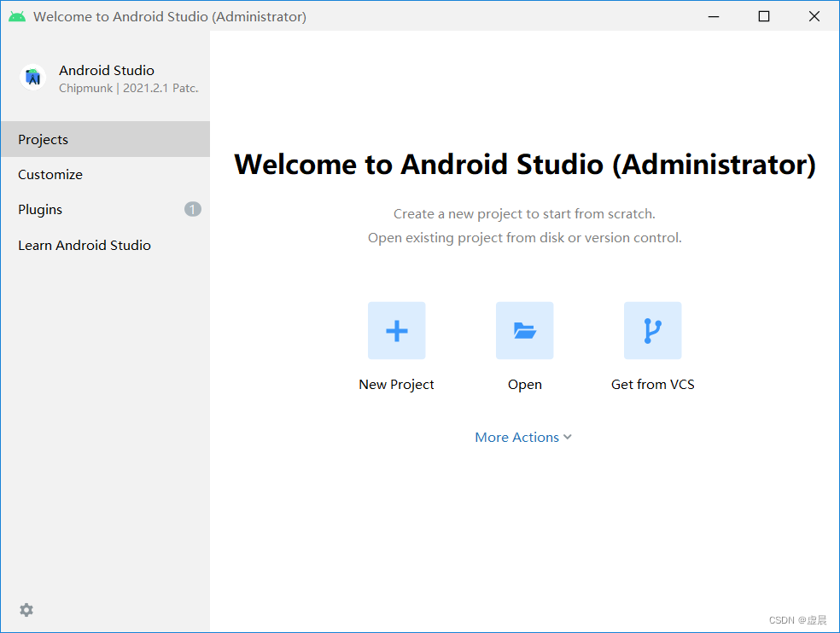Open the settings gear at bottom left
Image resolution: width=840 pixels, height=633 pixels.
[x=26, y=610]
